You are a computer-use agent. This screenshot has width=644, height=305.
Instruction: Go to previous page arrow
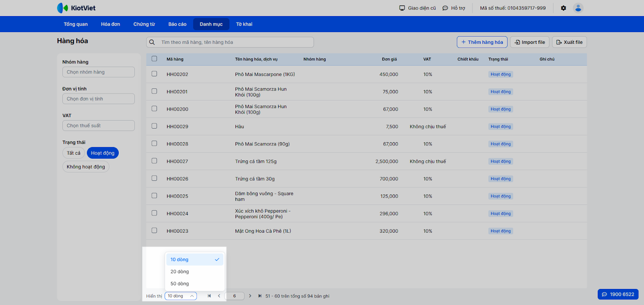(x=219, y=296)
